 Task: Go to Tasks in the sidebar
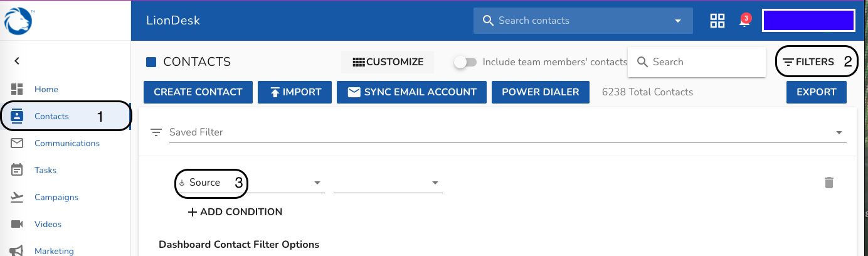[x=45, y=170]
